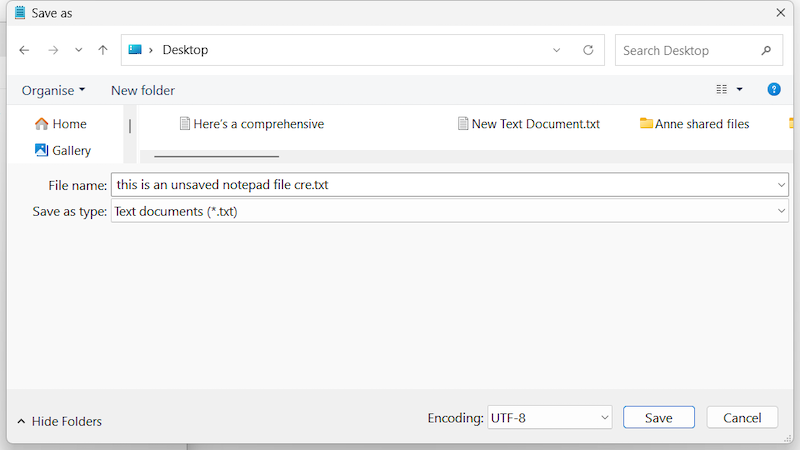800x450 pixels.
Task: Click the view layout icon
Action: (722, 90)
